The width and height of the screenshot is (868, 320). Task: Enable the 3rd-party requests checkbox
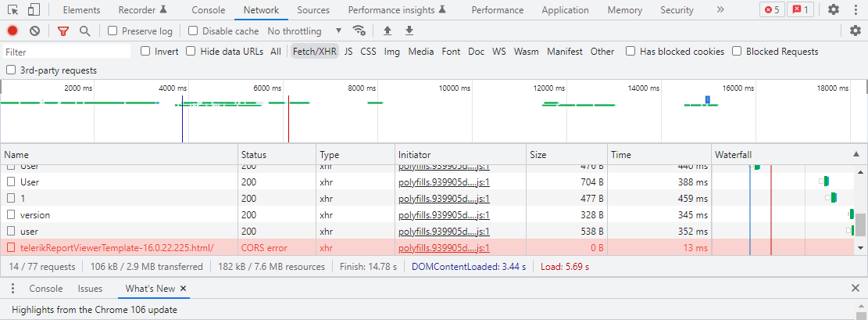[11, 70]
